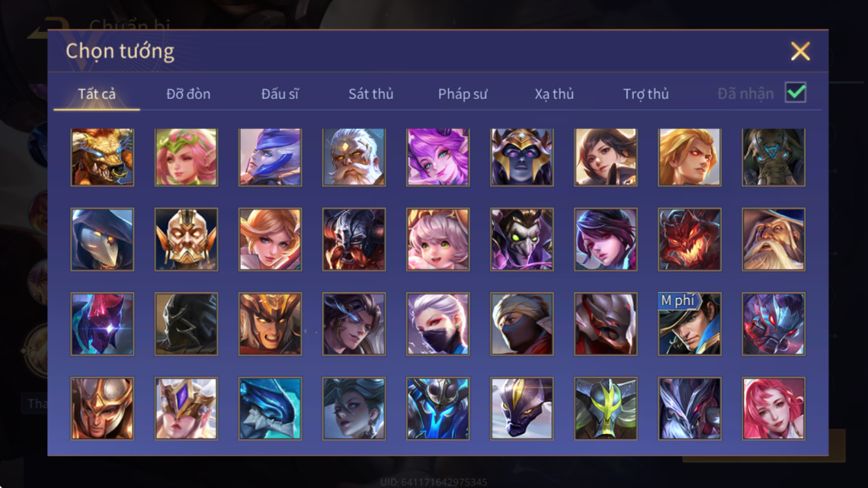Open the "Đấu sĩ" tab
This screenshot has height=488, width=868.
(x=280, y=94)
